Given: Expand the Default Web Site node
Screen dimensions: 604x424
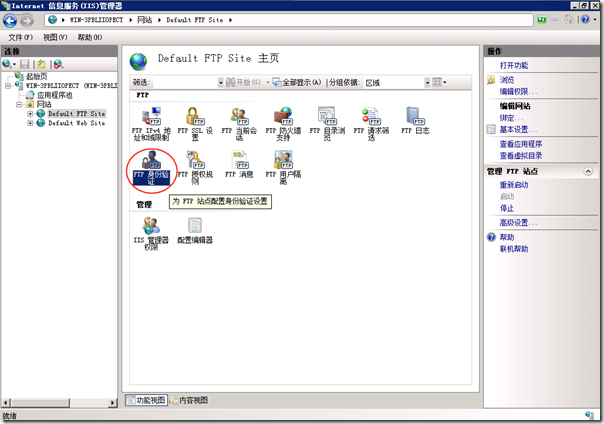Looking at the screenshot, I should [30, 123].
